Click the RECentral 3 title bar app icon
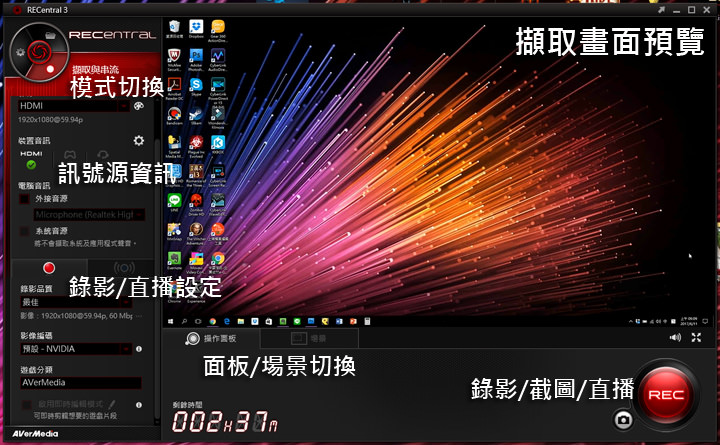 coord(17,10)
